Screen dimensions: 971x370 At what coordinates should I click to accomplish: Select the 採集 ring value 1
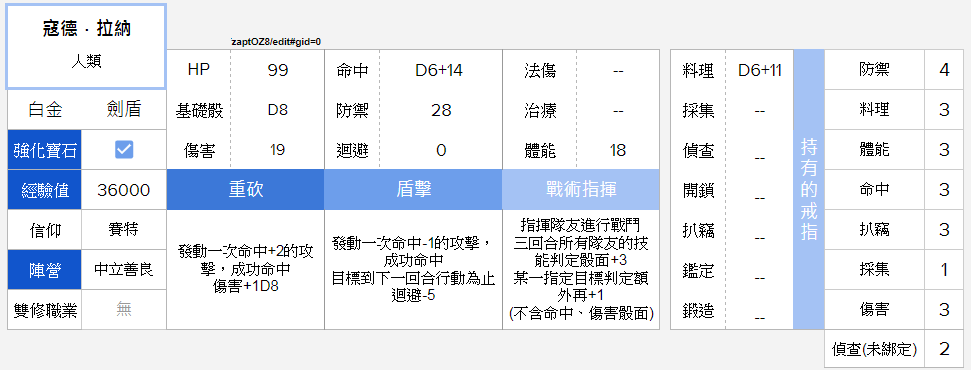(944, 270)
